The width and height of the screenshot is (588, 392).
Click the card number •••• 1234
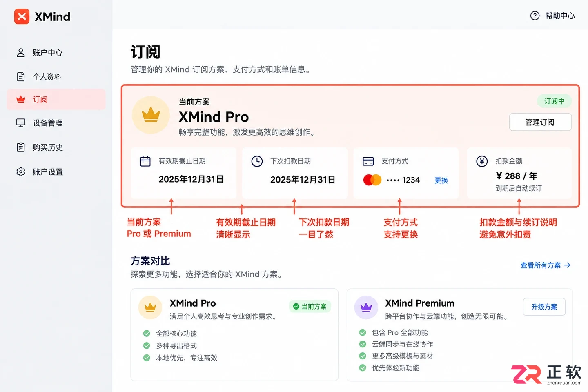tap(403, 180)
